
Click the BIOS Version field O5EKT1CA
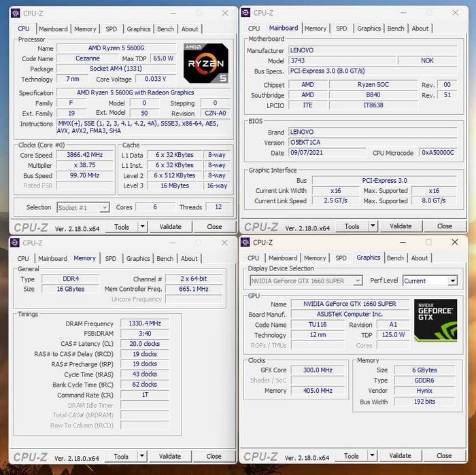pos(373,142)
